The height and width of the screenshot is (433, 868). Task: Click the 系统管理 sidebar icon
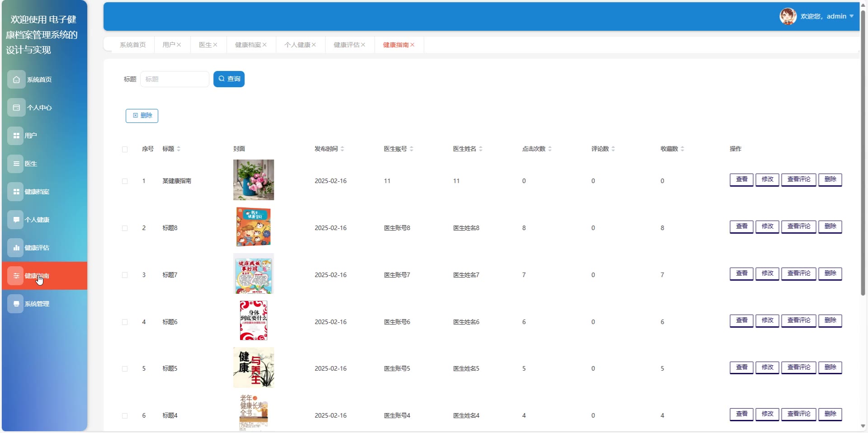coord(16,304)
